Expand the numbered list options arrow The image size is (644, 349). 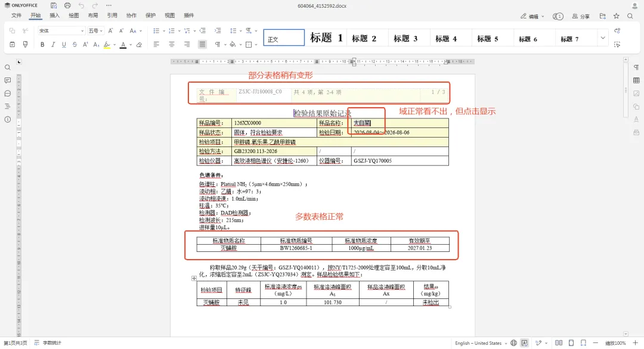(x=179, y=31)
